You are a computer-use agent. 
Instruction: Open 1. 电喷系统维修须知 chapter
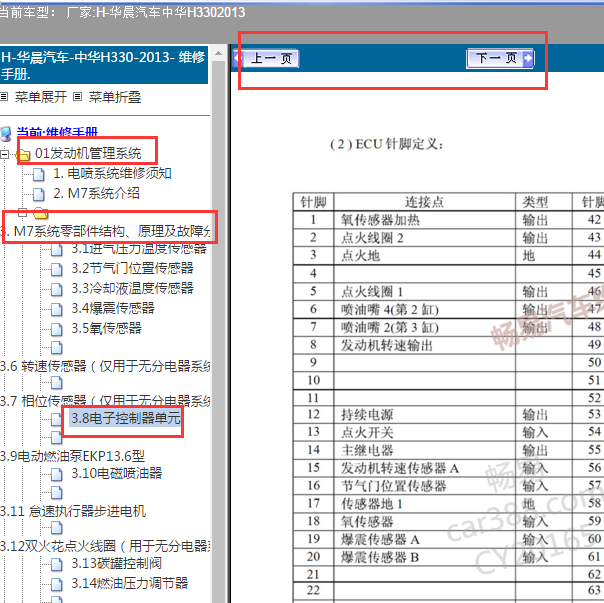112,173
